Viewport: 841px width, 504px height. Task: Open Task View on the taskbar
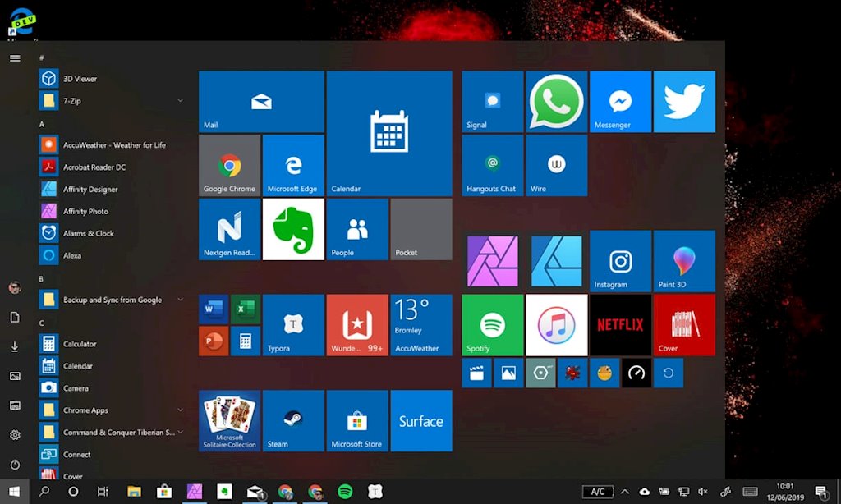coord(103,492)
